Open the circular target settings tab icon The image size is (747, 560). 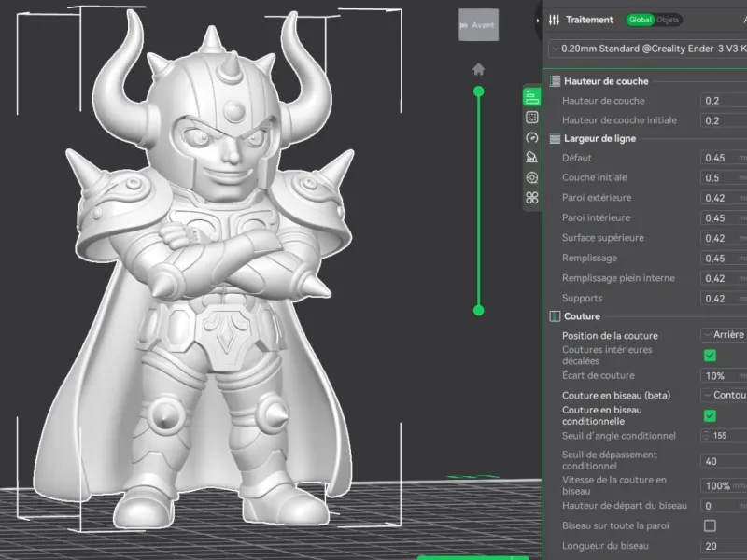click(x=531, y=177)
